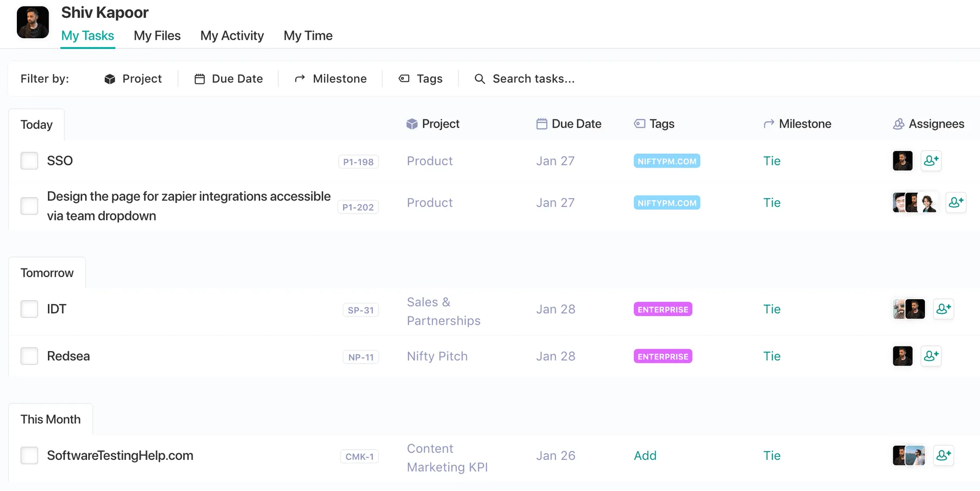
Task: Switch to the My Files tab
Action: pos(157,36)
